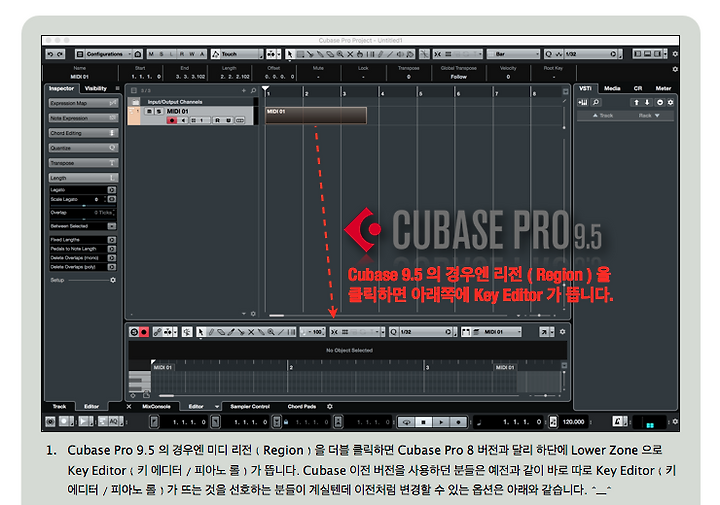Open Key Editor quantize 1/32 dropdown
This screenshot has height=505, width=720.
coord(427,332)
